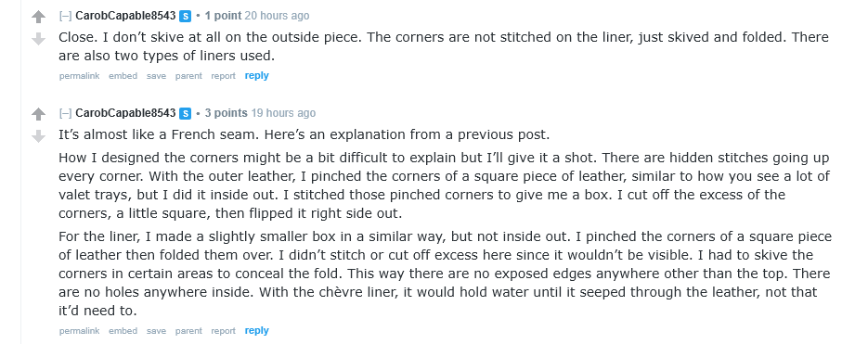Upvote the 3 points French seam comment
This screenshot has height=344, width=868.
[38, 114]
